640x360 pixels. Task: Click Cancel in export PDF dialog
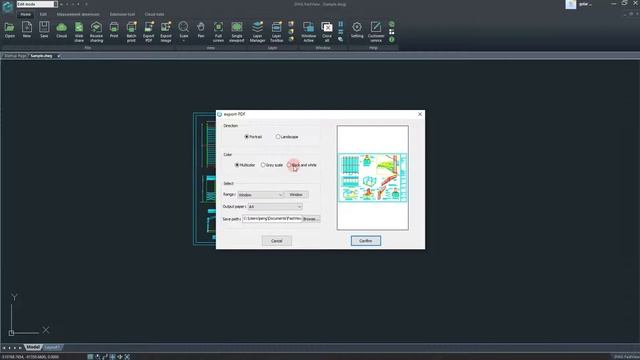point(277,241)
